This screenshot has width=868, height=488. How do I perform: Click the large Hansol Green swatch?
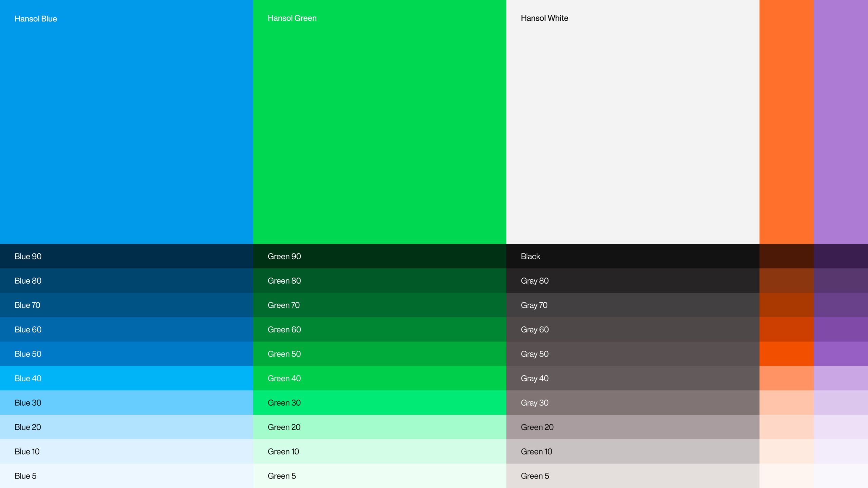pos(379,122)
